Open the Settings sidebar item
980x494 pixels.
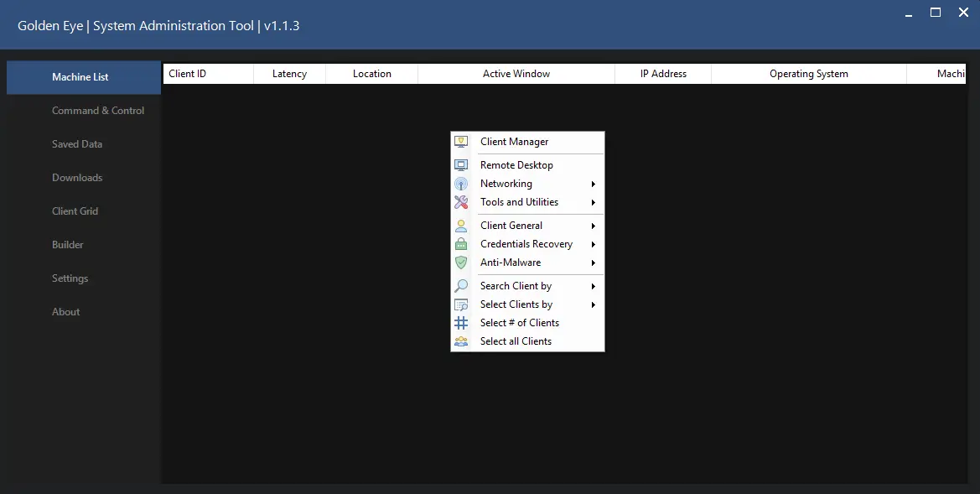pyautogui.click(x=70, y=278)
